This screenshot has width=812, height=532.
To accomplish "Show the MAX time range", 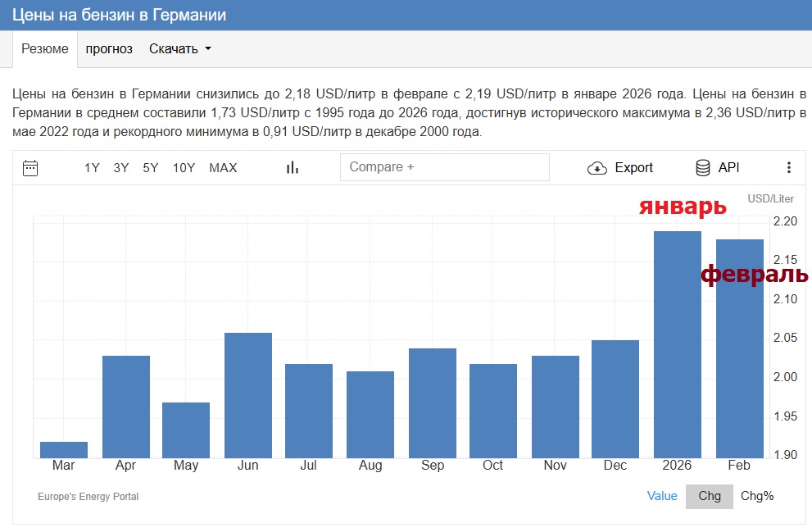I will [x=223, y=168].
